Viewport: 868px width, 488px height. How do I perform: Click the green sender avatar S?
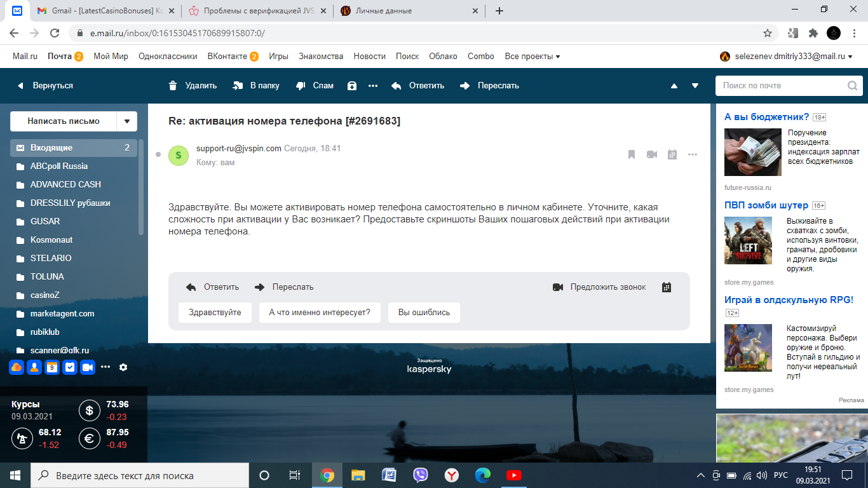tap(179, 155)
